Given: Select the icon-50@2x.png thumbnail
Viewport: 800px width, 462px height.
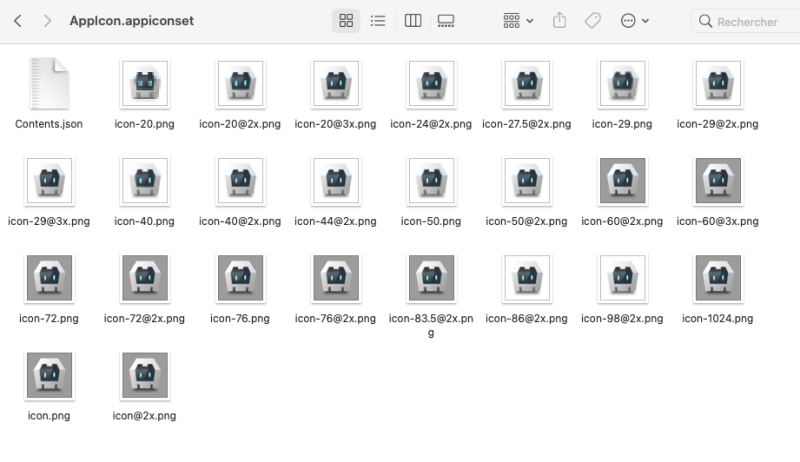Looking at the screenshot, I should coord(527,181).
